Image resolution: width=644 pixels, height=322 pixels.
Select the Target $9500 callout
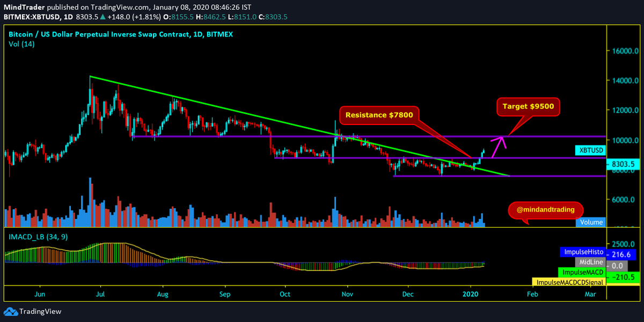click(x=529, y=107)
